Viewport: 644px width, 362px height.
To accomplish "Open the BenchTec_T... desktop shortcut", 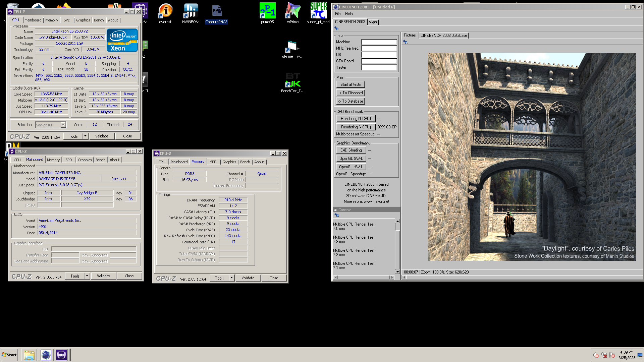I will pyautogui.click(x=293, y=83).
